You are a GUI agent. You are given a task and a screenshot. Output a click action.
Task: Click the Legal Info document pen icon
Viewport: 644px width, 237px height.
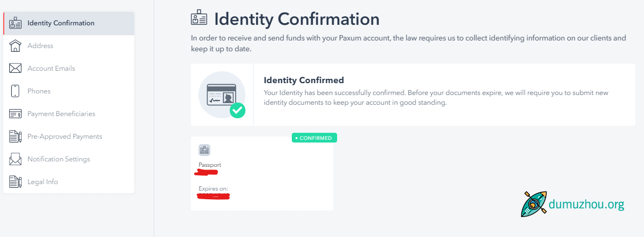tap(15, 181)
